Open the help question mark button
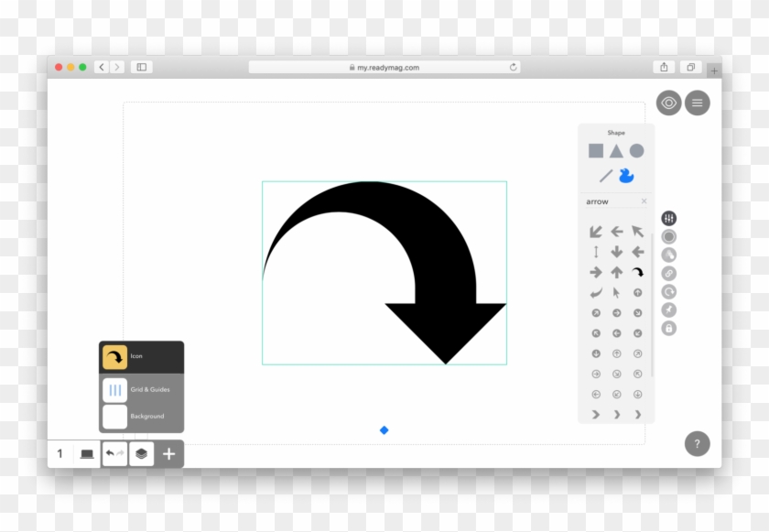Image resolution: width=769 pixels, height=532 pixels. (x=698, y=444)
